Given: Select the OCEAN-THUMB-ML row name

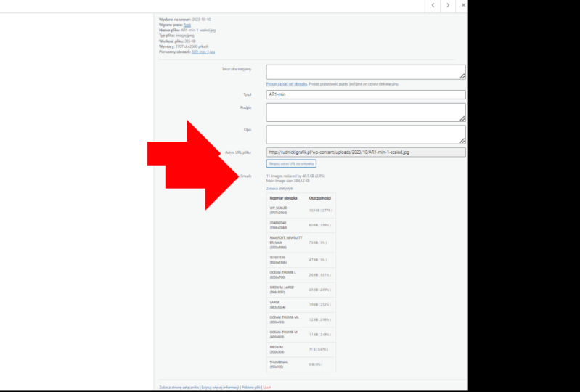Looking at the screenshot, I should tap(284, 319).
